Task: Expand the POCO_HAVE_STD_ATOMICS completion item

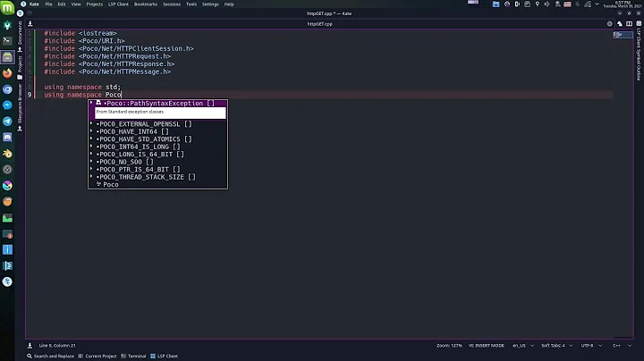Action: [91, 139]
